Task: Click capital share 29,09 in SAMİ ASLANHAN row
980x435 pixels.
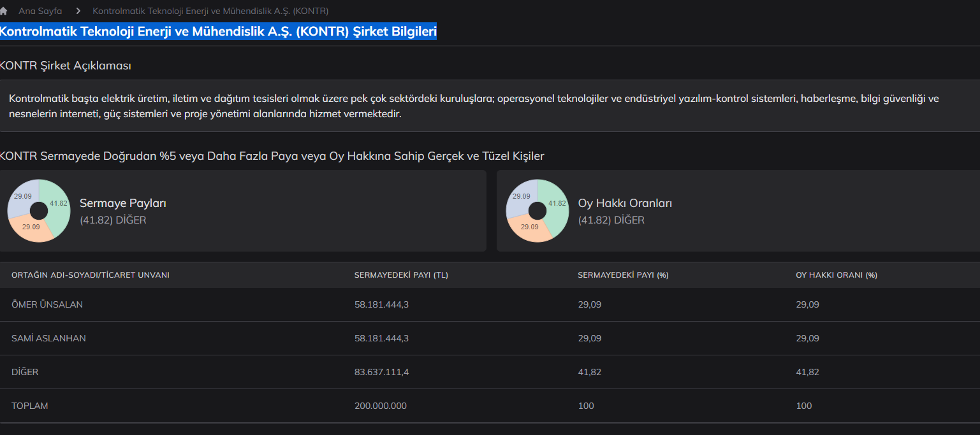Action: pyautogui.click(x=589, y=338)
